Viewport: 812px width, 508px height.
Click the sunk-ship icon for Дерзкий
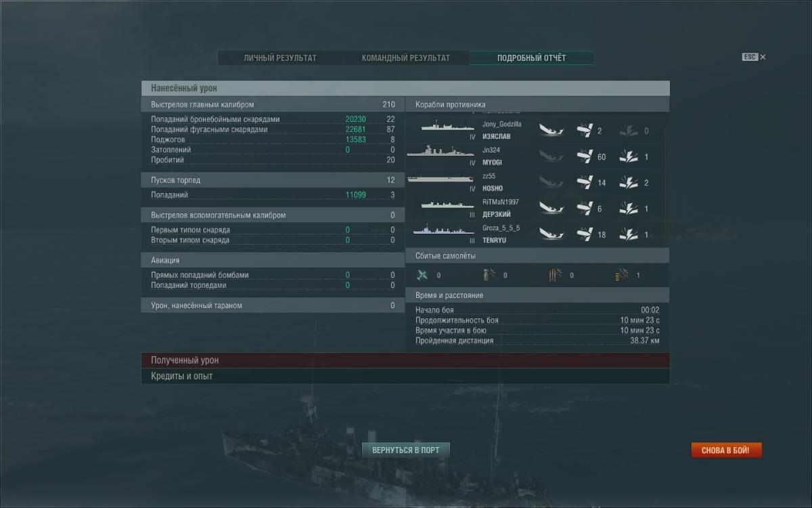coord(552,209)
